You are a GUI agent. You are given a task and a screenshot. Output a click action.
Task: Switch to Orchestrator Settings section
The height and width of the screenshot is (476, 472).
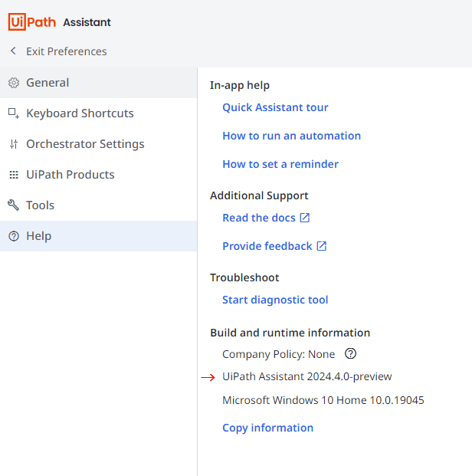85,144
